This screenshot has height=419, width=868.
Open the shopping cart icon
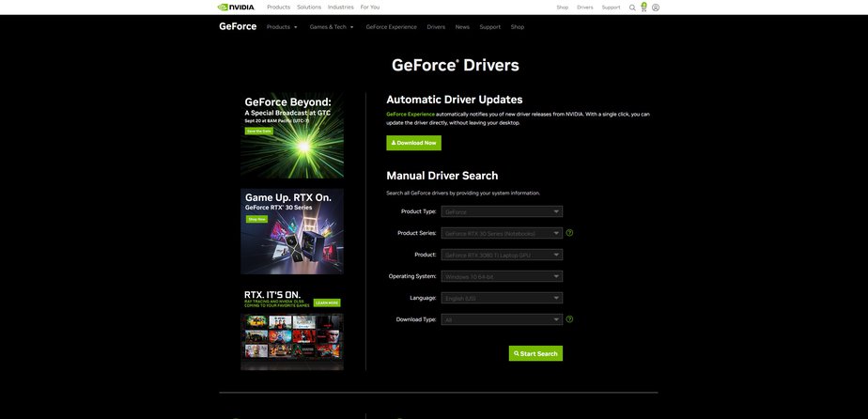(643, 8)
